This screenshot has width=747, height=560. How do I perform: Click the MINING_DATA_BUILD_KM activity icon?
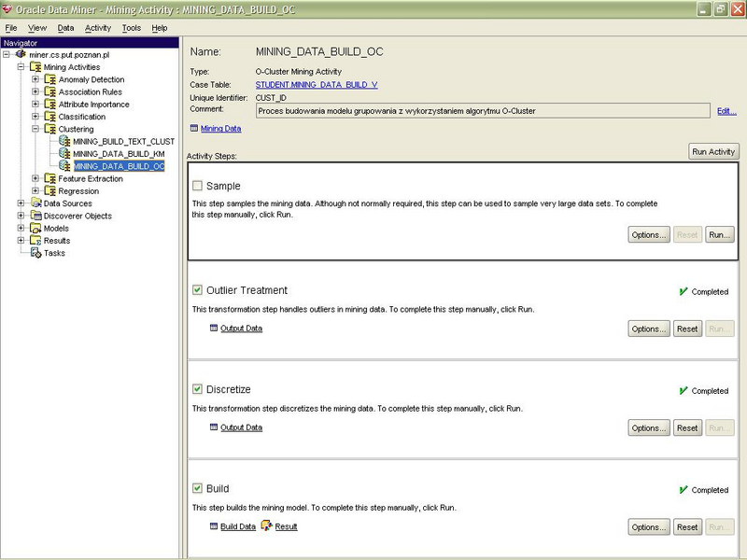64,153
